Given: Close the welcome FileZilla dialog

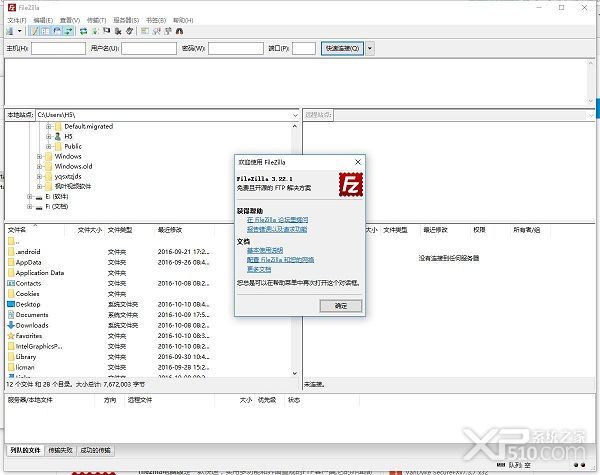Looking at the screenshot, I should pyautogui.click(x=358, y=162).
